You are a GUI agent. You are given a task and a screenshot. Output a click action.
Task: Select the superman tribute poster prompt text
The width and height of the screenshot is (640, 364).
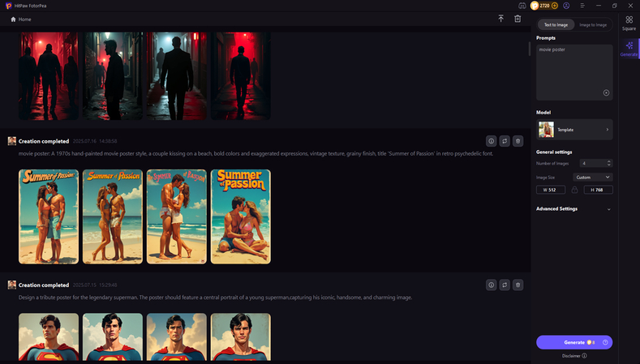(x=215, y=298)
